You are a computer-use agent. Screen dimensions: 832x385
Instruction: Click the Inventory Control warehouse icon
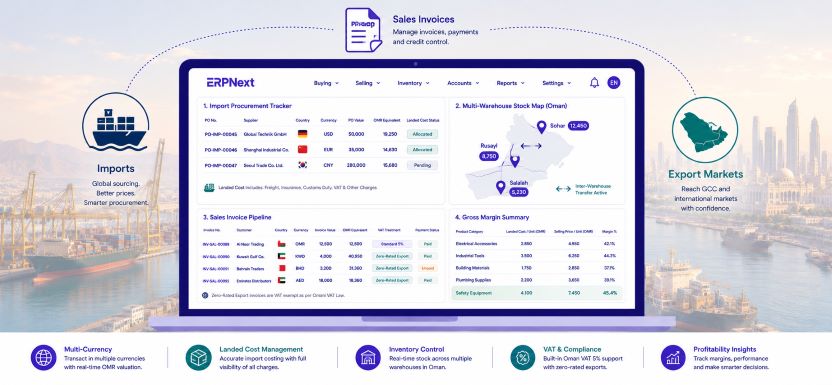click(x=368, y=357)
